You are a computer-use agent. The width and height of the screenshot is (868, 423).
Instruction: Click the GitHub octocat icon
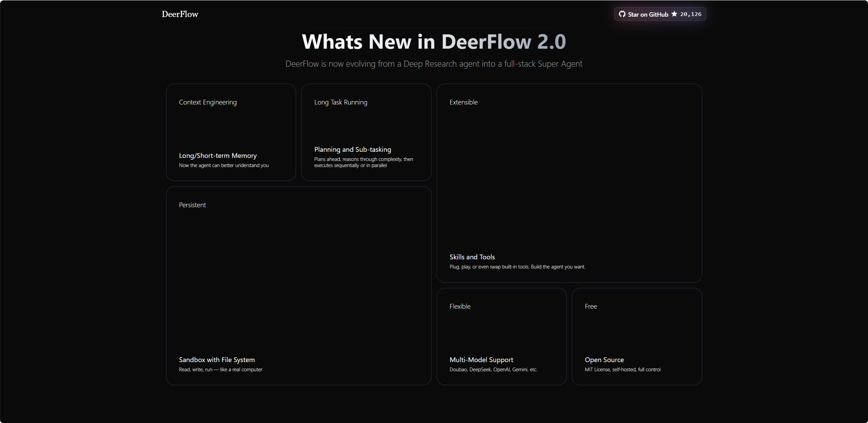622,14
